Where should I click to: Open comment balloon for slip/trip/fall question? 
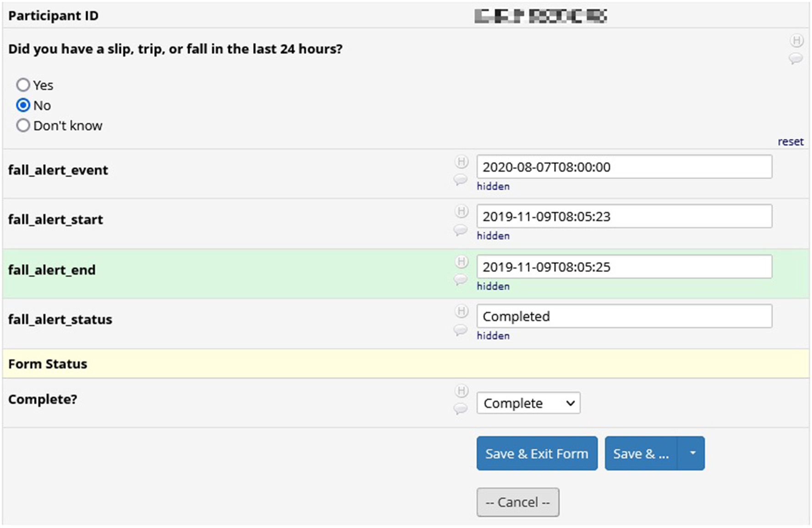(796, 58)
